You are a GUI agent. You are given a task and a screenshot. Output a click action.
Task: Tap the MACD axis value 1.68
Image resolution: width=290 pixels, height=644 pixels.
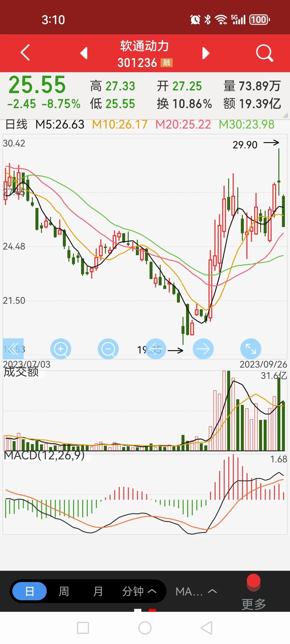click(279, 459)
